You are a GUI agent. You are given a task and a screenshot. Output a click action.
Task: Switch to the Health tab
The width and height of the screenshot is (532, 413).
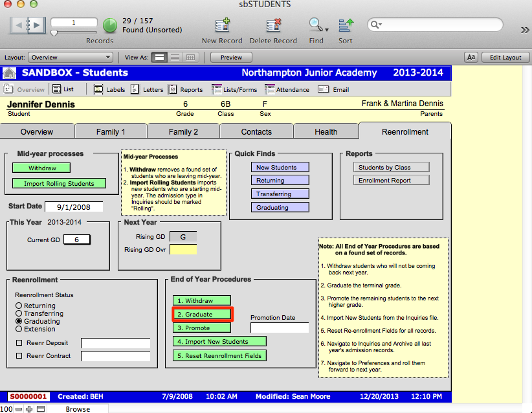pos(326,131)
